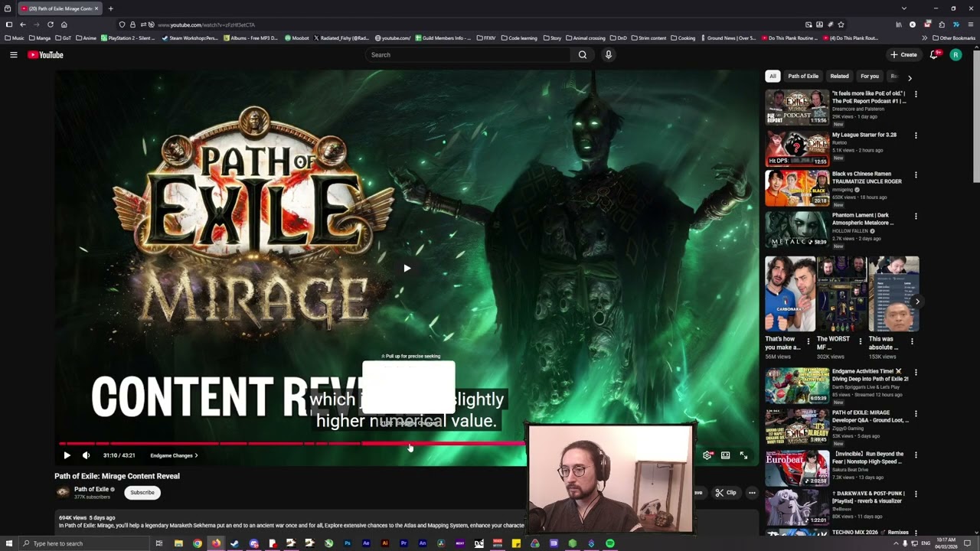Image resolution: width=980 pixels, height=551 pixels.
Task: Open Spotify from taskbar
Action: [x=609, y=543]
